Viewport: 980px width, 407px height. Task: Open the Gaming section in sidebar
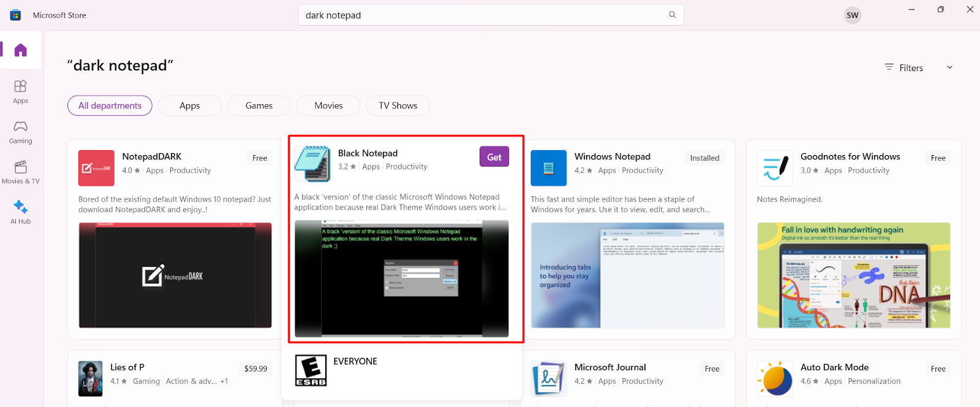click(21, 132)
